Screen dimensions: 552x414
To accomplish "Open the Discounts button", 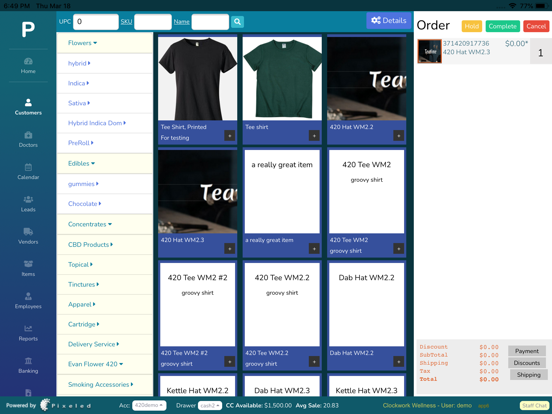I will point(527,363).
